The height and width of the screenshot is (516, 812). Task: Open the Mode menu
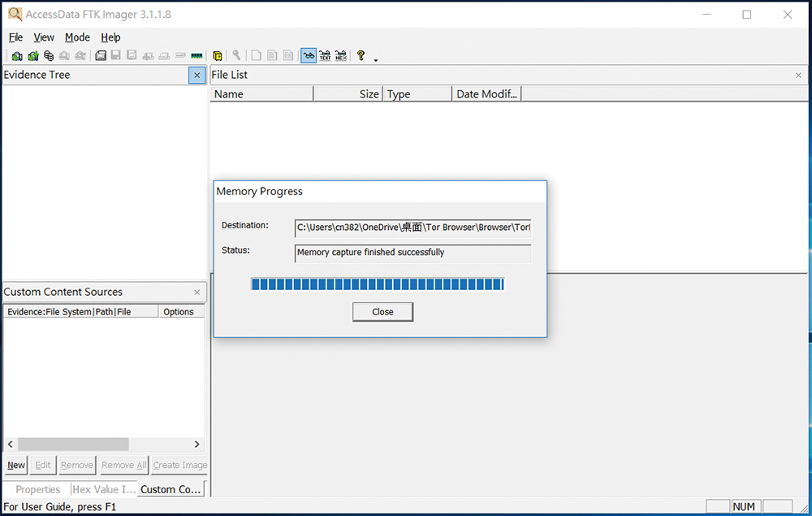coord(77,37)
